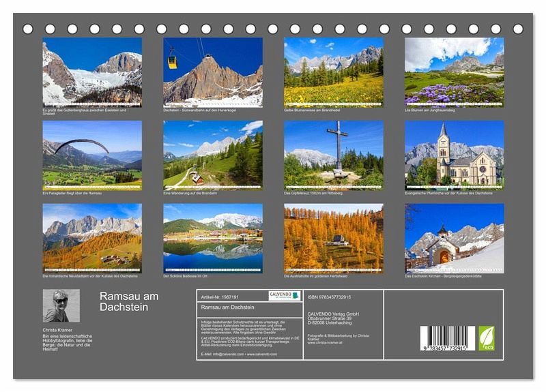
Task: Open the yellow flower meadow photo
Action: [334, 72]
